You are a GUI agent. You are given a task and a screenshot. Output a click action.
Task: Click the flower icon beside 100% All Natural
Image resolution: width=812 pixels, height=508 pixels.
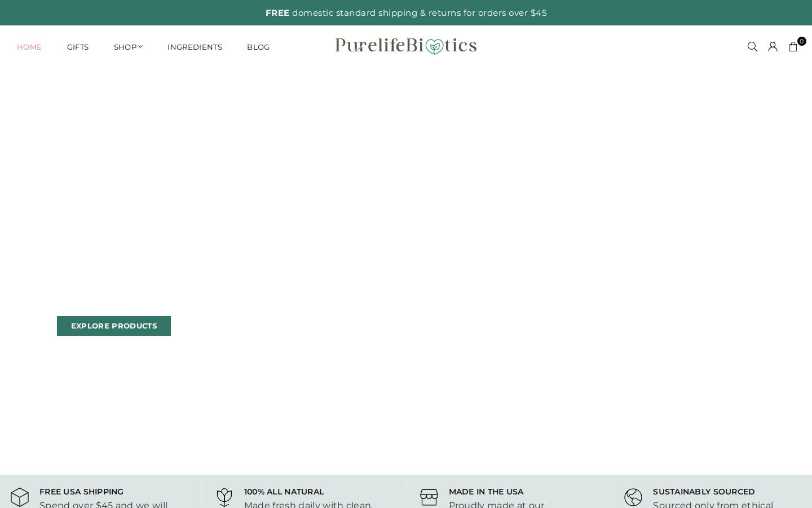(224, 497)
